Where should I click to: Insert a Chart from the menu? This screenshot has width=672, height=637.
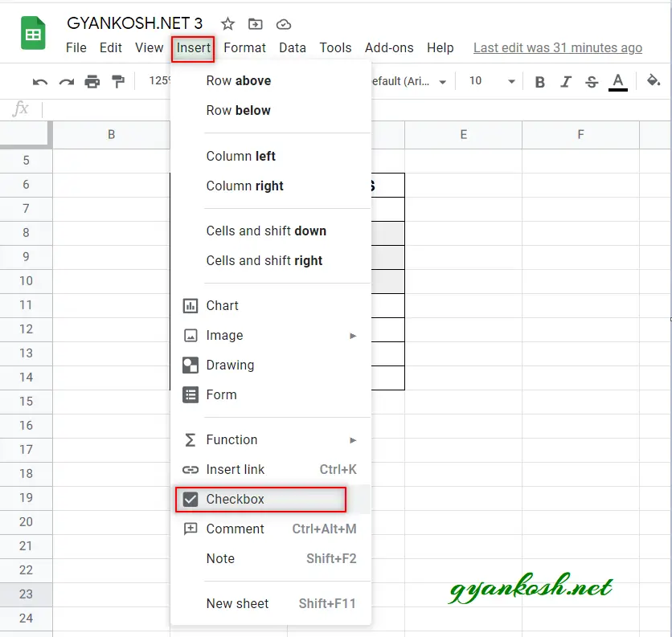click(x=270, y=305)
